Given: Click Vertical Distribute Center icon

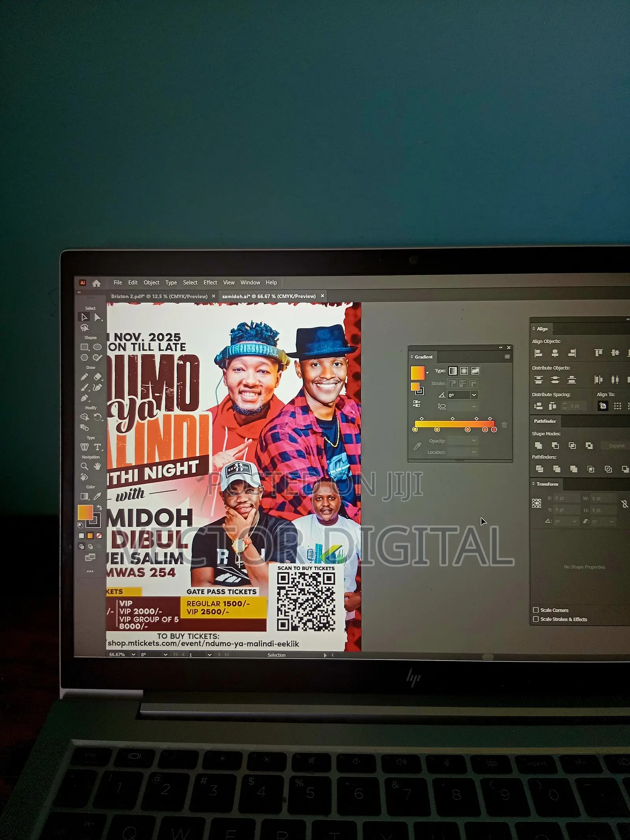Looking at the screenshot, I should [x=555, y=380].
